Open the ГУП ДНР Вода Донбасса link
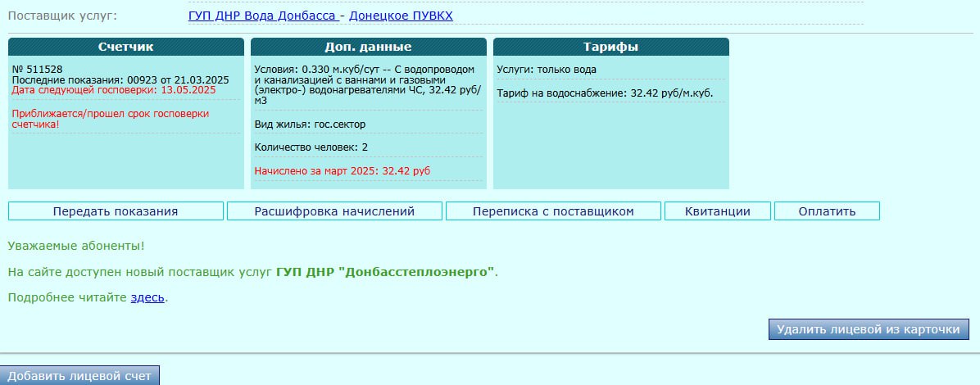The width and height of the screenshot is (980, 385). [263, 16]
